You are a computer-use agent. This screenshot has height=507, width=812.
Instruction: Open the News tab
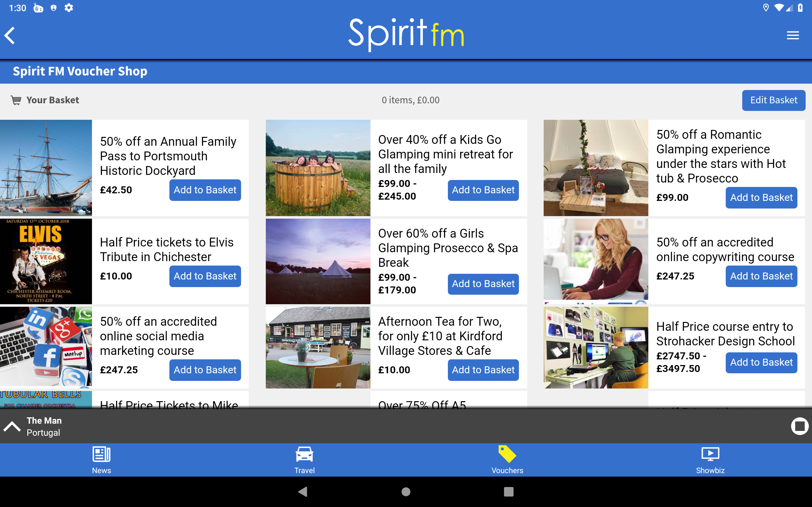pos(101,460)
